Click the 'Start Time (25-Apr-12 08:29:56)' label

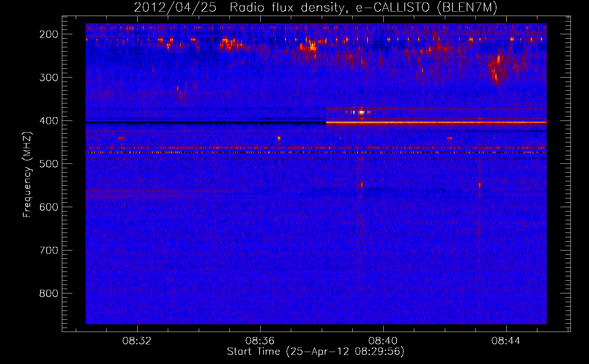click(x=316, y=352)
